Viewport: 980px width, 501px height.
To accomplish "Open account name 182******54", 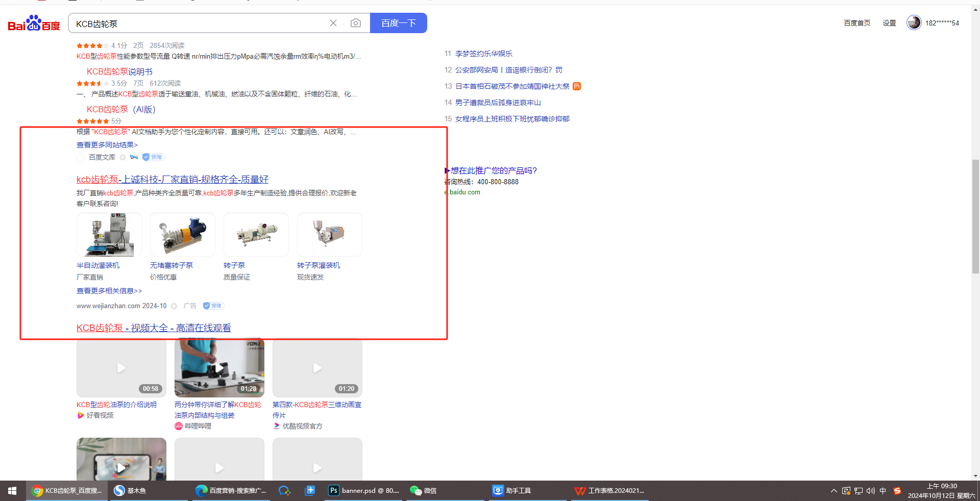I will [942, 23].
